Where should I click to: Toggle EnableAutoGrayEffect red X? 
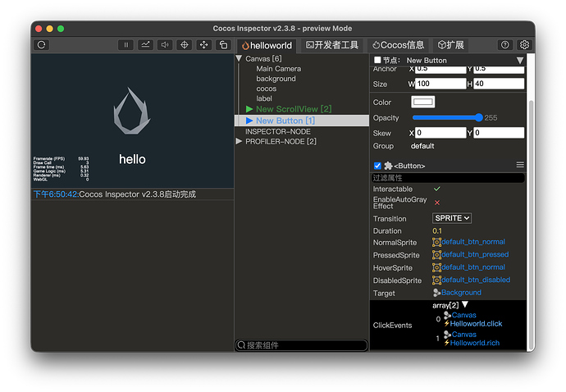[x=437, y=203]
